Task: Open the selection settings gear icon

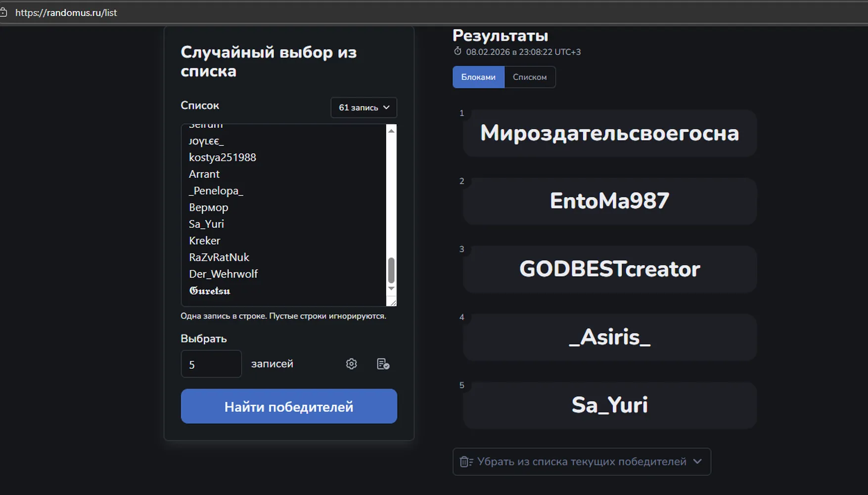Action: pyautogui.click(x=351, y=364)
